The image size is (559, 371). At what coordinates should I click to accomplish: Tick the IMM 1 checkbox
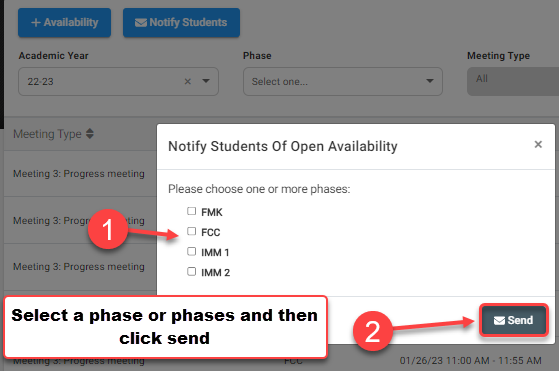tap(191, 252)
